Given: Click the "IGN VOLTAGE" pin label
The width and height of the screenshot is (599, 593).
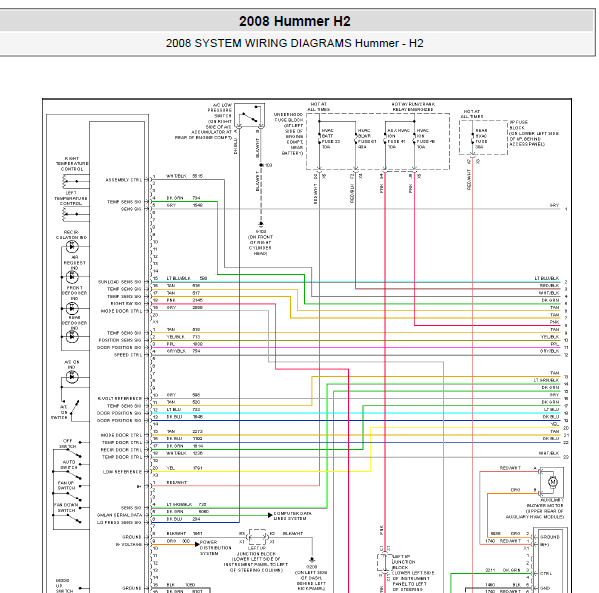Looking at the screenshot, I should [x=129, y=544].
